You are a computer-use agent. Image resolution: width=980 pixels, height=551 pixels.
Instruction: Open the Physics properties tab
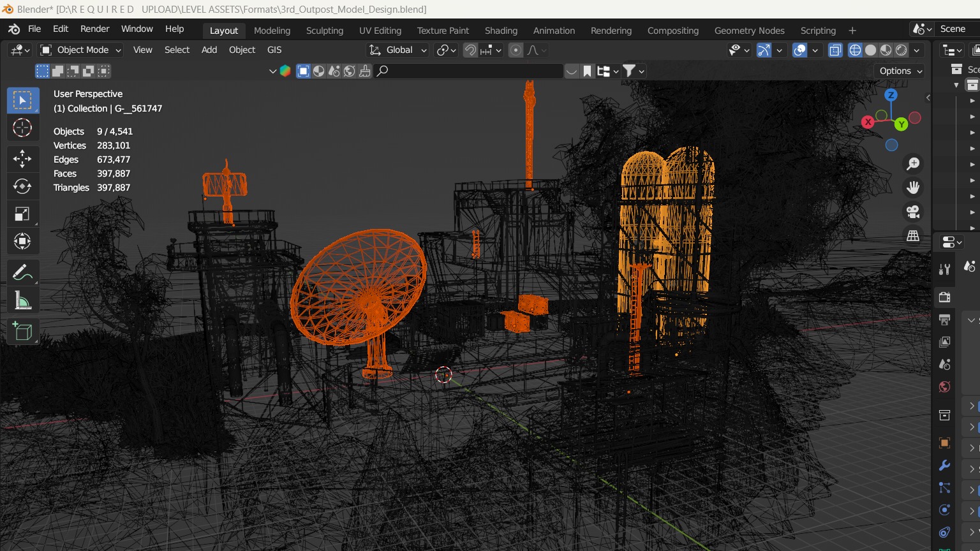pos(945,510)
